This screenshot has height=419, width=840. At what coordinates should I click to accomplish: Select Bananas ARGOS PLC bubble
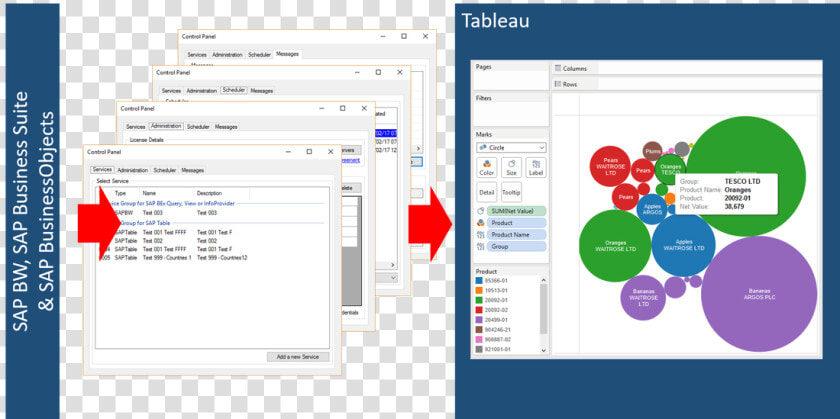(759, 294)
